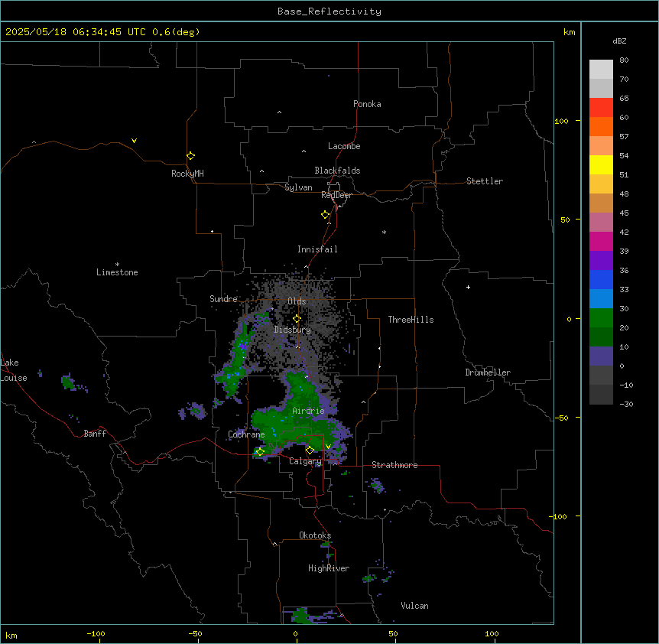Click the Drumheller label
Viewport: 659px width, 644px height.
coord(488,372)
